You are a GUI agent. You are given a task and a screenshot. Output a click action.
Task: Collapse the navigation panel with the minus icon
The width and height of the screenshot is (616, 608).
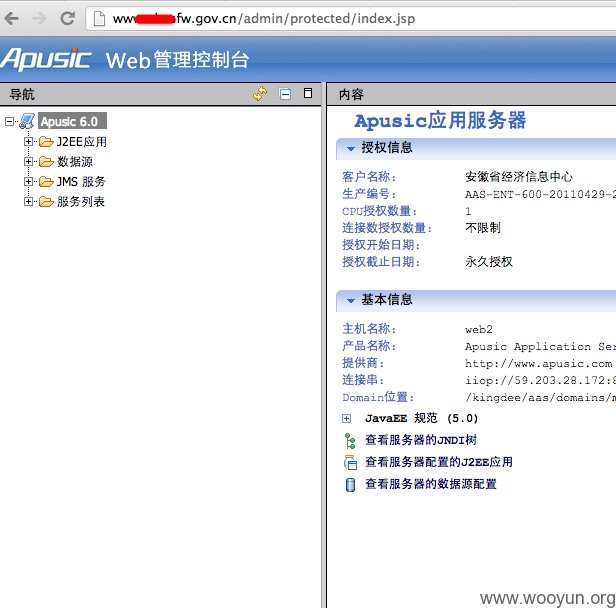285,94
